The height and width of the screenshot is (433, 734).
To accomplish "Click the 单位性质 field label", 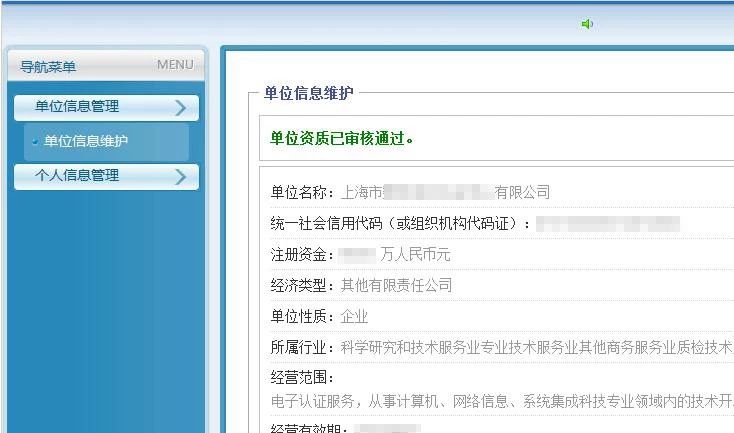I will (x=302, y=317).
